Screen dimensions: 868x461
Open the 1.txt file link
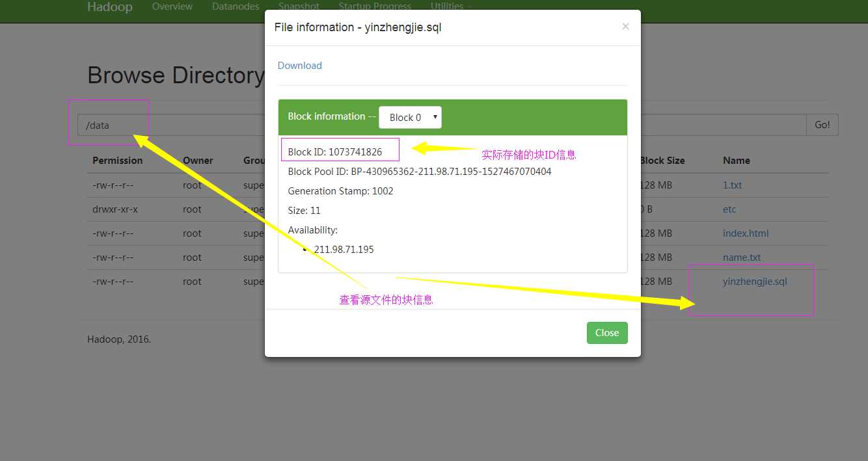click(x=732, y=185)
